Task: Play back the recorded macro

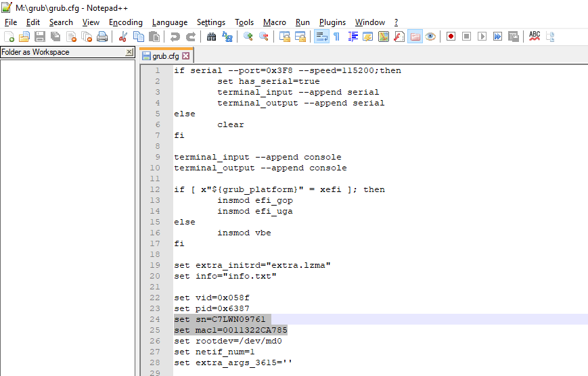Action: 482,37
